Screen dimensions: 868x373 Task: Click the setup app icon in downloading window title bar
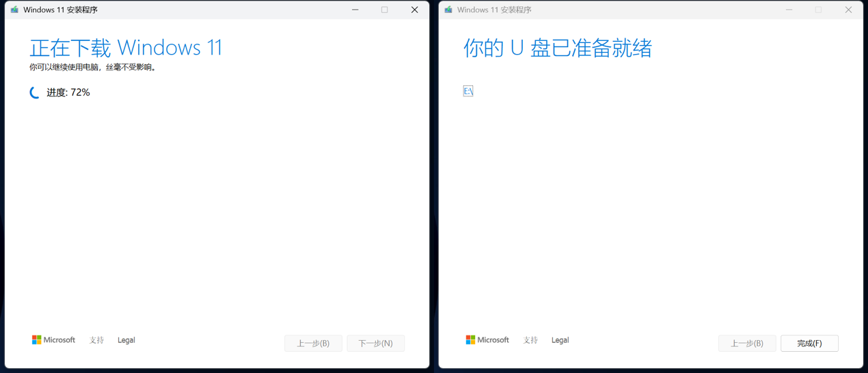14,10
